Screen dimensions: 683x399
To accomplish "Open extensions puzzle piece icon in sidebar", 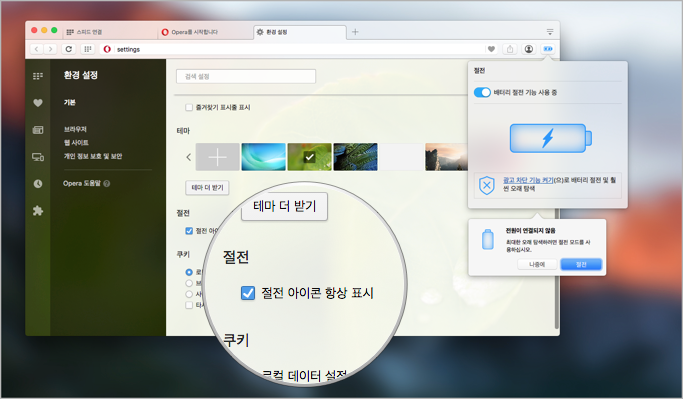I will [x=38, y=211].
